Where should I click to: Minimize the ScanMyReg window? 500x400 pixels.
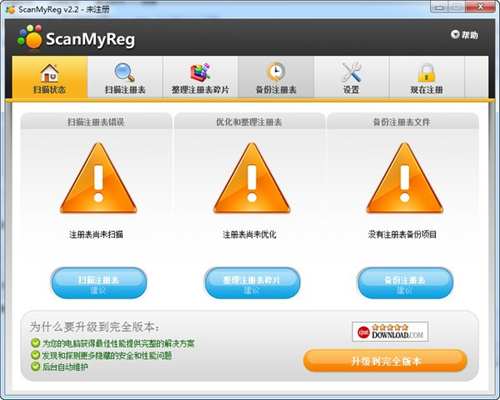coord(440,7)
